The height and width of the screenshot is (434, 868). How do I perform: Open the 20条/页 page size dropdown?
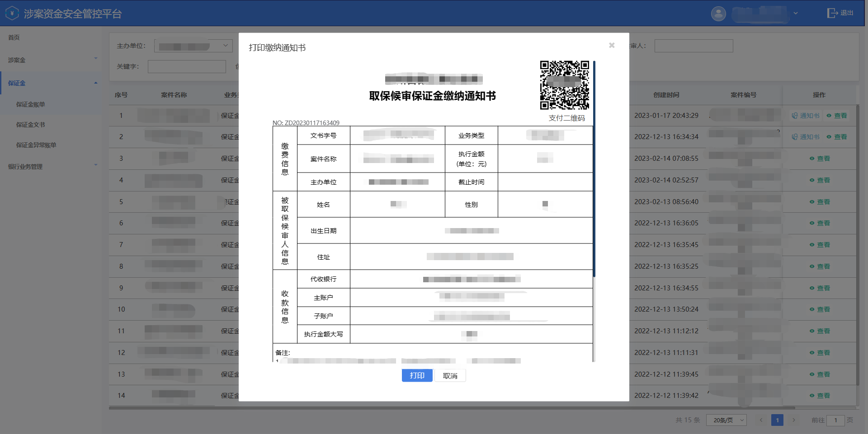pos(726,420)
